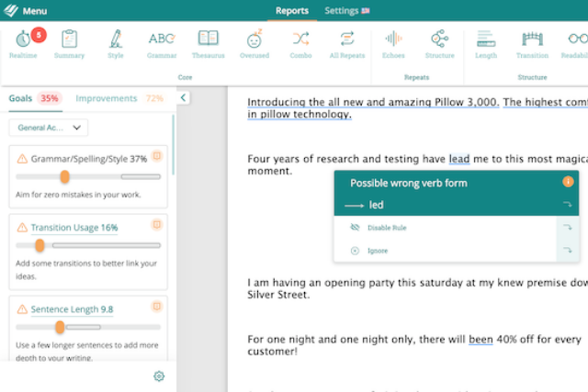588x392 pixels.
Task: Accept the suggestion 'led'
Action: pos(376,205)
